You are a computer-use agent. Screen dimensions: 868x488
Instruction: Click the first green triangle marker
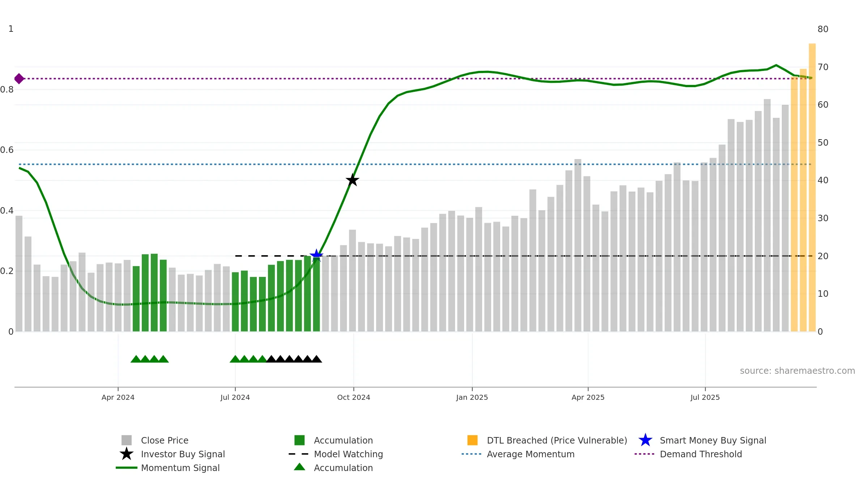coord(136,359)
